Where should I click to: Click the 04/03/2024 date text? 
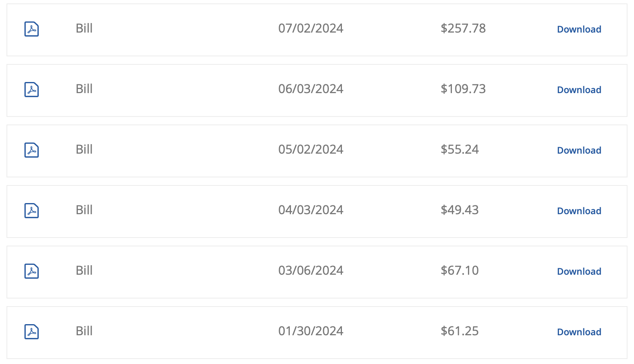(x=311, y=210)
